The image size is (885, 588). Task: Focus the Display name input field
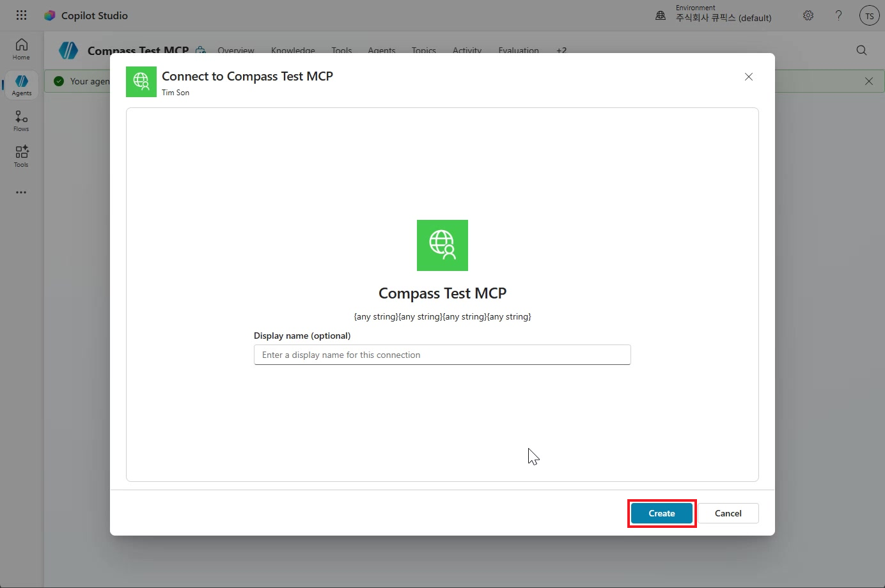tap(442, 355)
